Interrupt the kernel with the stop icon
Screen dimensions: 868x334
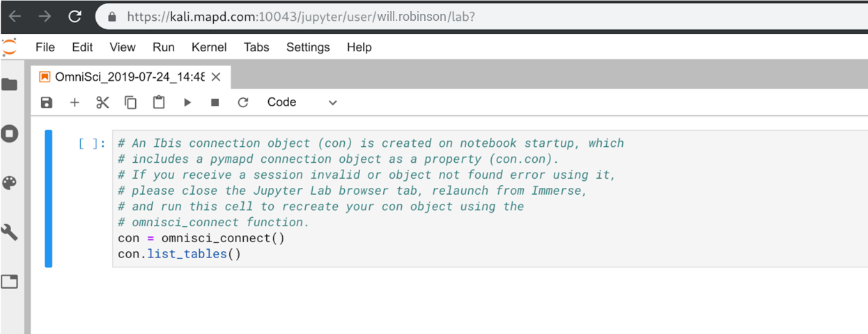click(215, 102)
